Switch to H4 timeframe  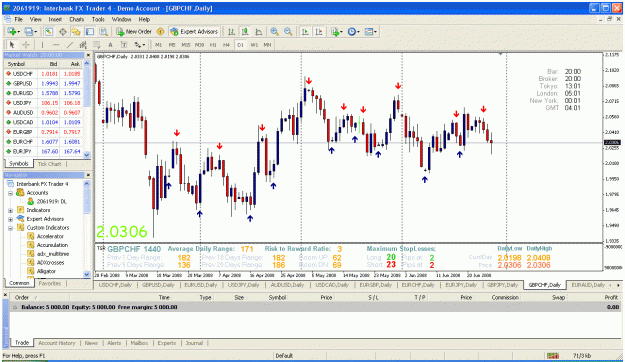pos(226,45)
